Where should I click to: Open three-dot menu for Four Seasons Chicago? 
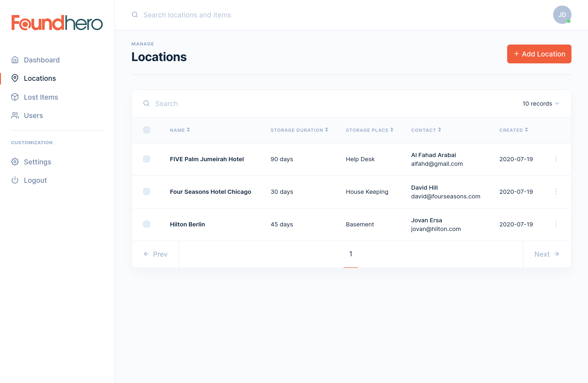click(x=556, y=192)
